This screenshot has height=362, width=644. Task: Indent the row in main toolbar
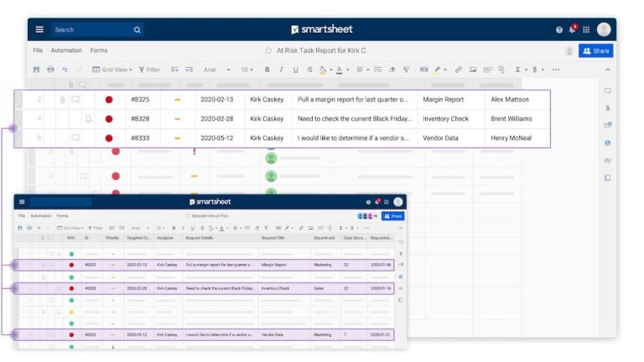coord(189,70)
